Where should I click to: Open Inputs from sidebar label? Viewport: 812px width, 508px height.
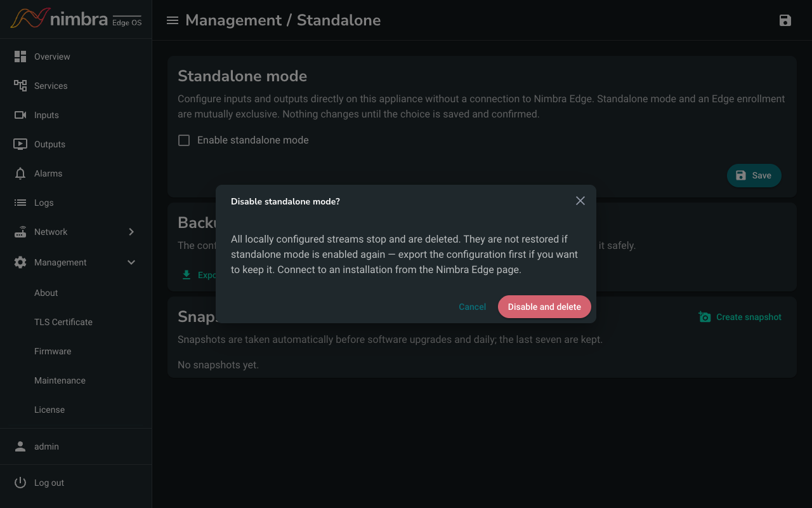(x=46, y=115)
